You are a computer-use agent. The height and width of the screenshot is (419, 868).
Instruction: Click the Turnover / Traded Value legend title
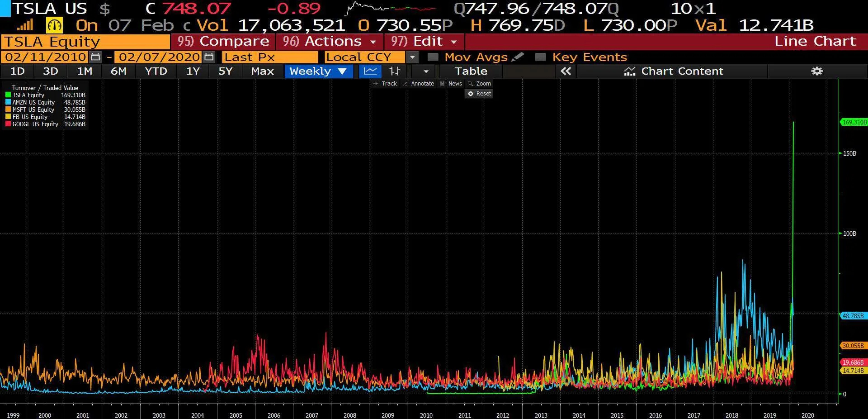point(45,88)
